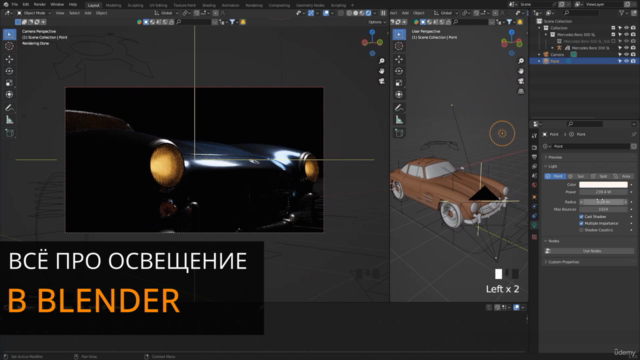The height and width of the screenshot is (360, 640).
Task: Select the Cursor tool in left viewport toolbar
Action: [9, 46]
